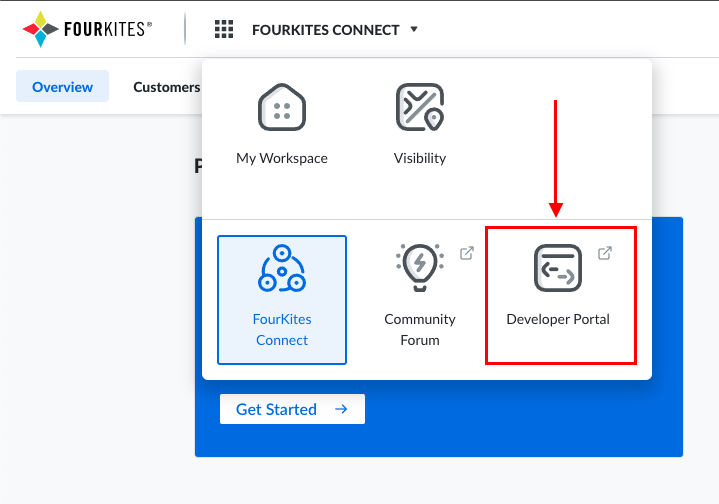Click the Developer Portal code window icon
This screenshot has width=719, height=504.
(x=558, y=269)
